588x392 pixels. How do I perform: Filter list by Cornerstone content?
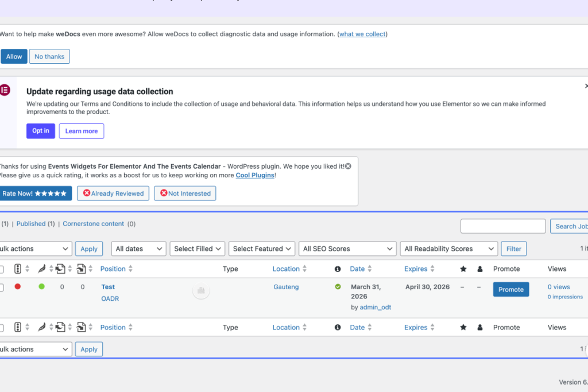coord(94,224)
